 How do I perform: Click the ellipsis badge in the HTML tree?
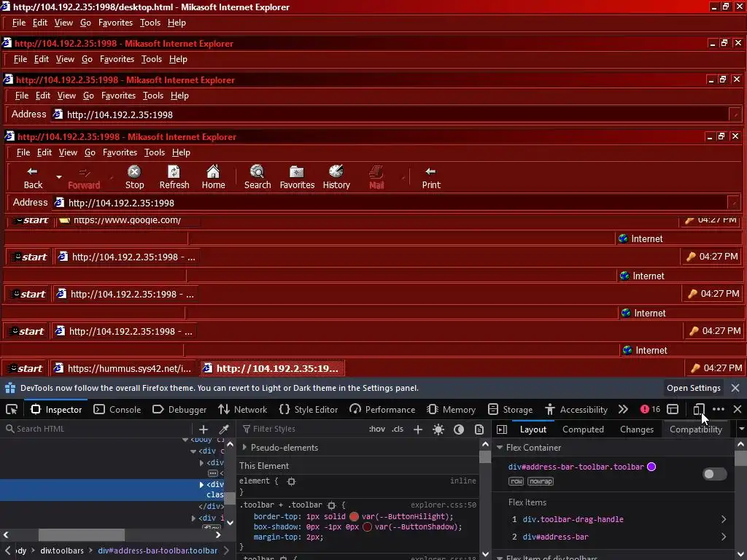(213, 473)
